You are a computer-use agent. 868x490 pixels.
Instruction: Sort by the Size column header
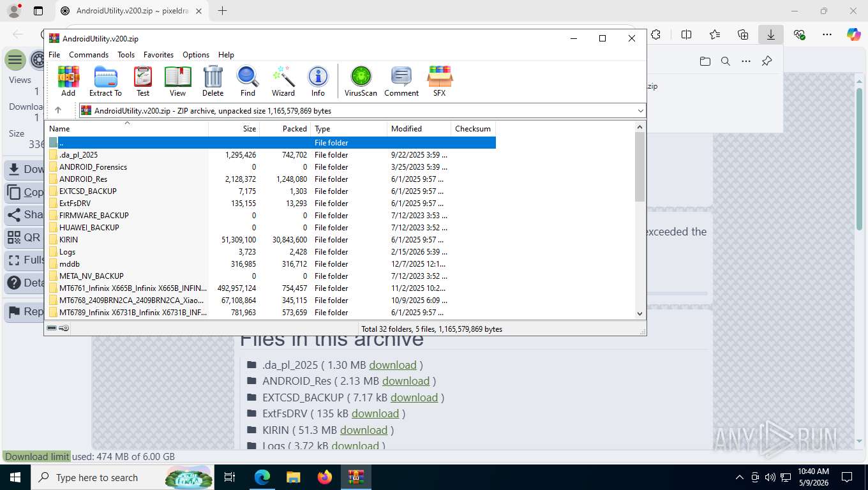234,128
